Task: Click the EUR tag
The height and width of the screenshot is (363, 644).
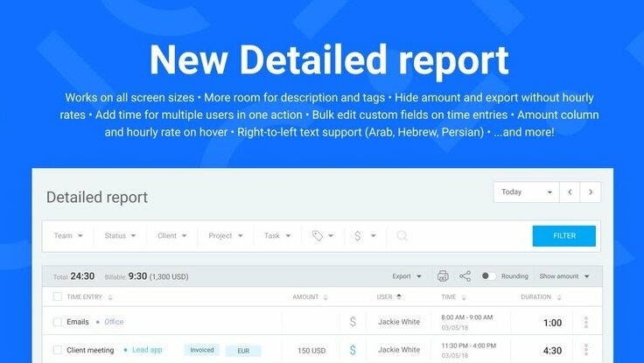Action: pyautogui.click(x=243, y=351)
